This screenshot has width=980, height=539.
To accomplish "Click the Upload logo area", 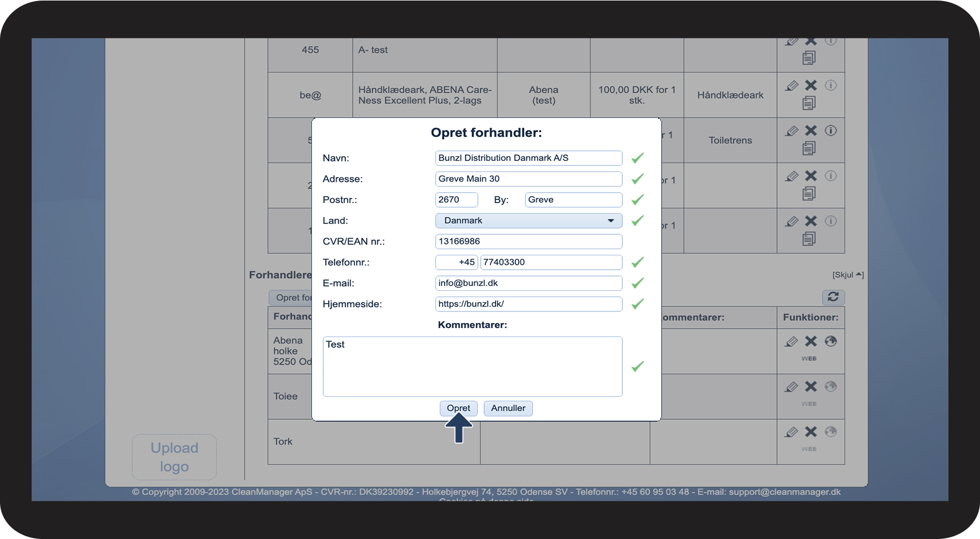I will 174,457.
